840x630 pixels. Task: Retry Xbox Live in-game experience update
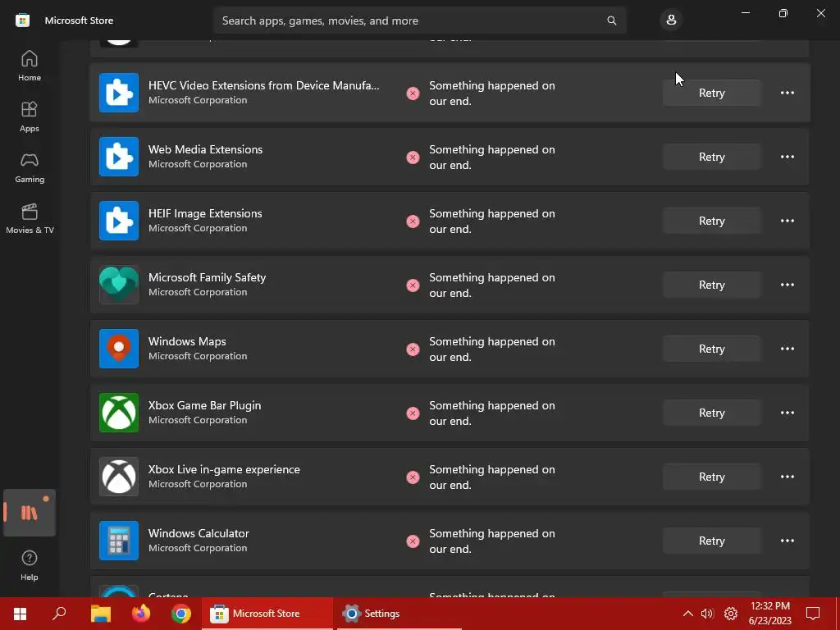coord(711,477)
